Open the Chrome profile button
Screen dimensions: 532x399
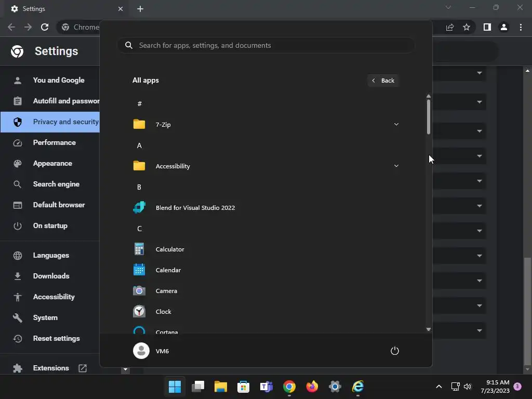point(504,27)
